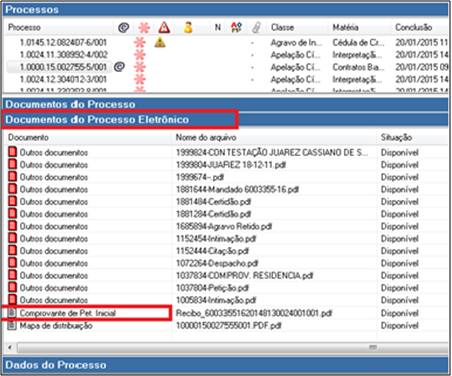The image size is (452, 376).
Task: Click PDF icon of 1881284-Certidão.pdf row
Action: click(x=12, y=214)
